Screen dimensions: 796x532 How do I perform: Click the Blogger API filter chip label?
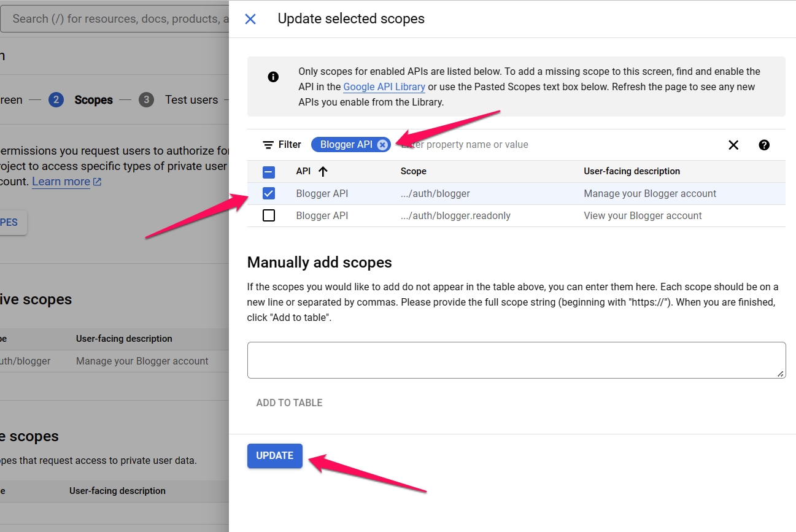pyautogui.click(x=346, y=145)
